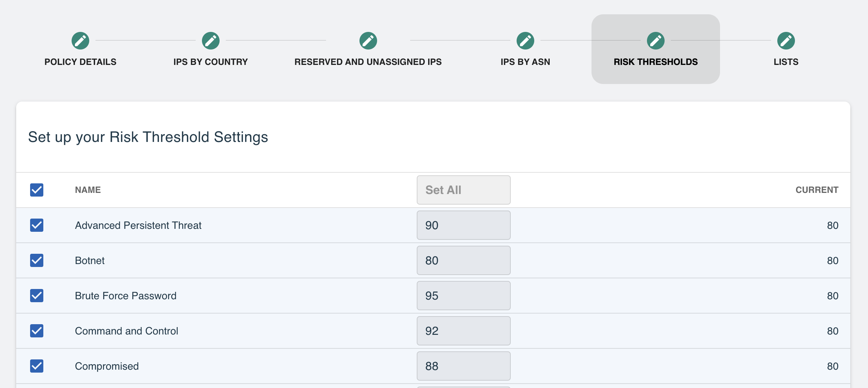Go to IPS BY COUNTRY step label
The image size is (868, 388).
[x=211, y=62]
